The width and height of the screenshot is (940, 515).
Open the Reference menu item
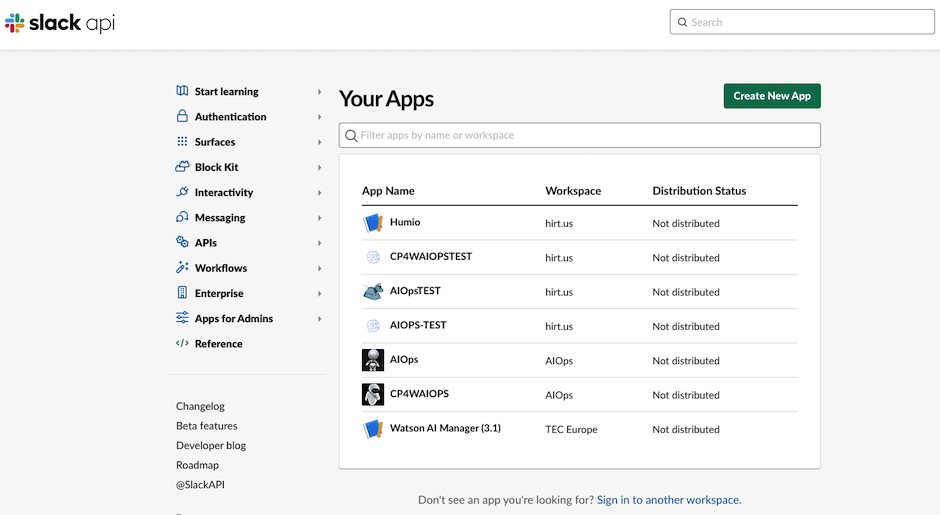pos(218,344)
